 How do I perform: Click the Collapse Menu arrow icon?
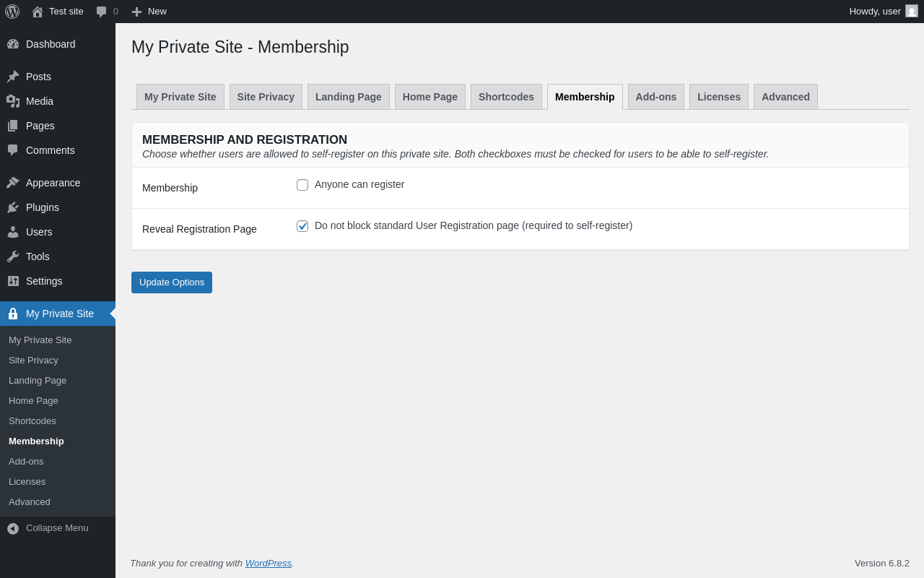pyautogui.click(x=13, y=528)
